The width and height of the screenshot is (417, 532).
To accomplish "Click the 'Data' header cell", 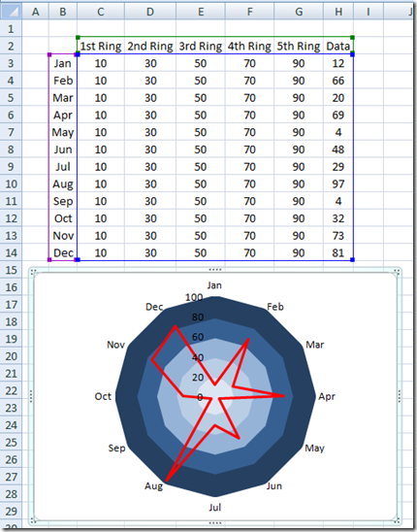I will pyautogui.click(x=338, y=46).
